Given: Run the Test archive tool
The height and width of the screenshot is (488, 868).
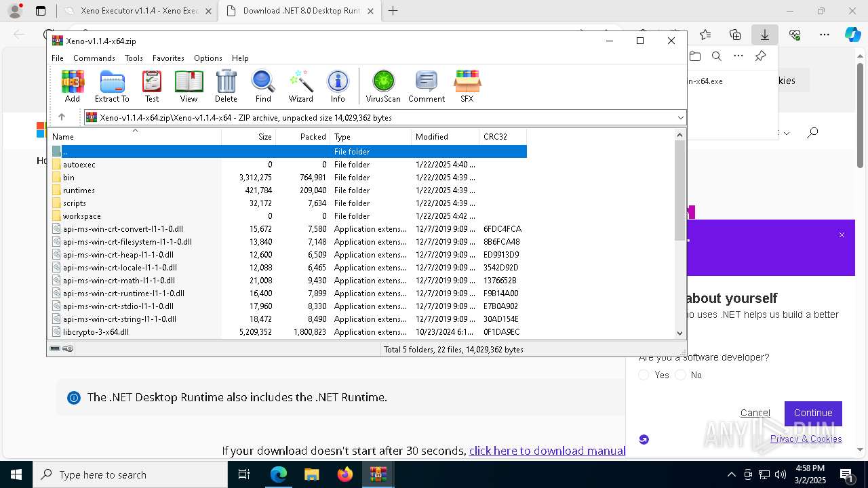Looking at the screenshot, I should pyautogui.click(x=152, y=86).
